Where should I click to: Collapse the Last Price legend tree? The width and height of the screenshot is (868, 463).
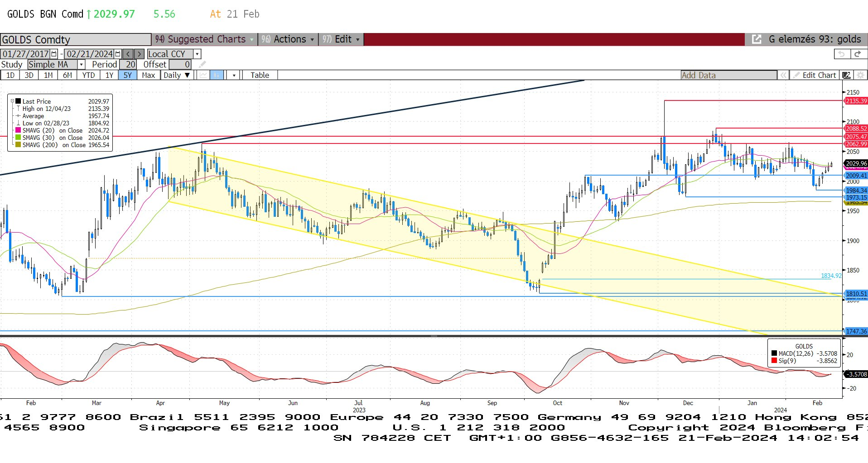(13, 101)
